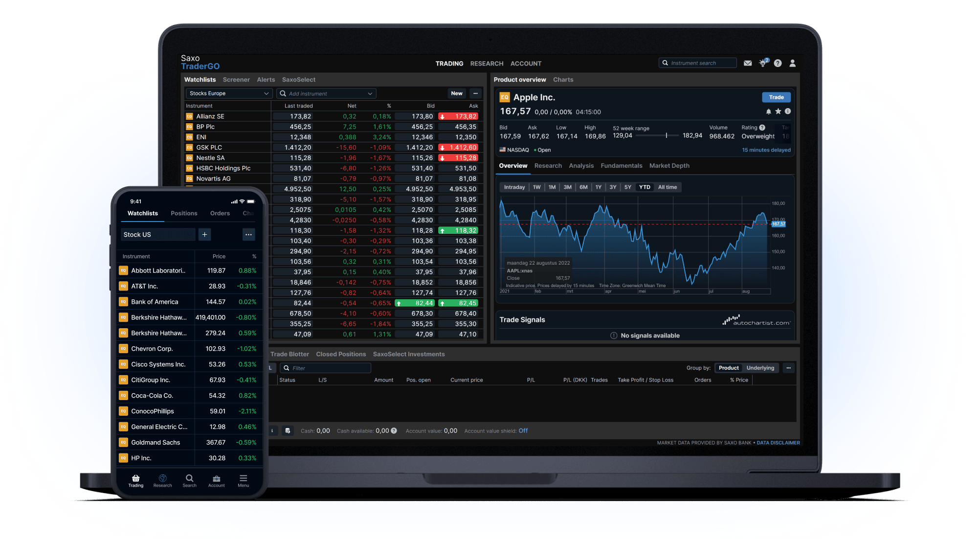Open Add instrument dropdown arrow
The width and height of the screenshot is (980, 539).
(x=370, y=93)
